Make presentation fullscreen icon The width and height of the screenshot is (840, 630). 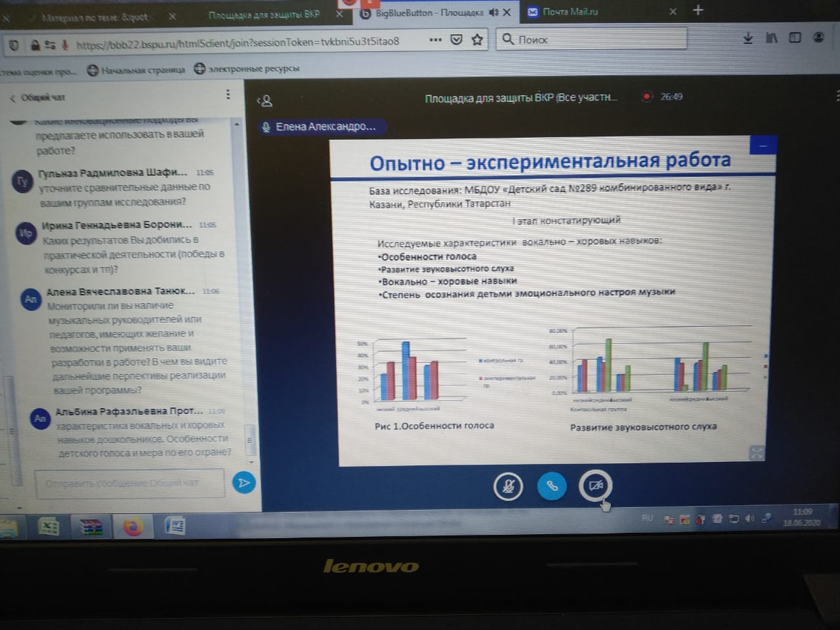pyautogui.click(x=757, y=453)
